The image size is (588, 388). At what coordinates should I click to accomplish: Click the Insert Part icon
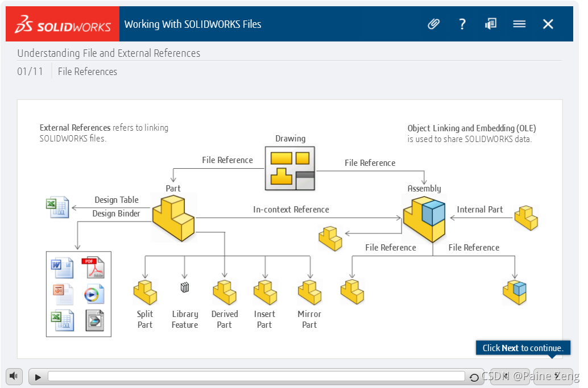265,293
